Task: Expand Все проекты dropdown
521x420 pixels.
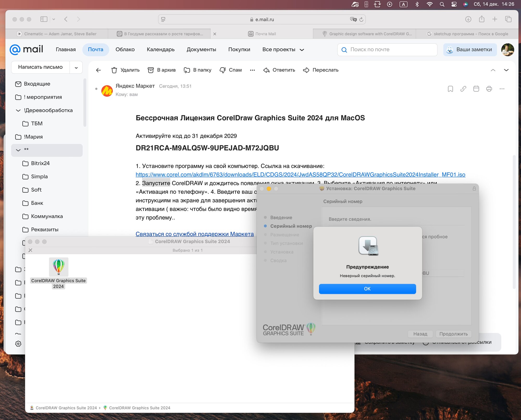Action: pyautogui.click(x=283, y=50)
